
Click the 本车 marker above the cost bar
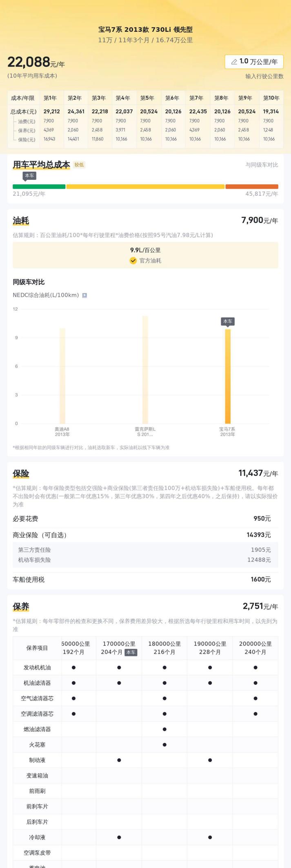point(29,176)
